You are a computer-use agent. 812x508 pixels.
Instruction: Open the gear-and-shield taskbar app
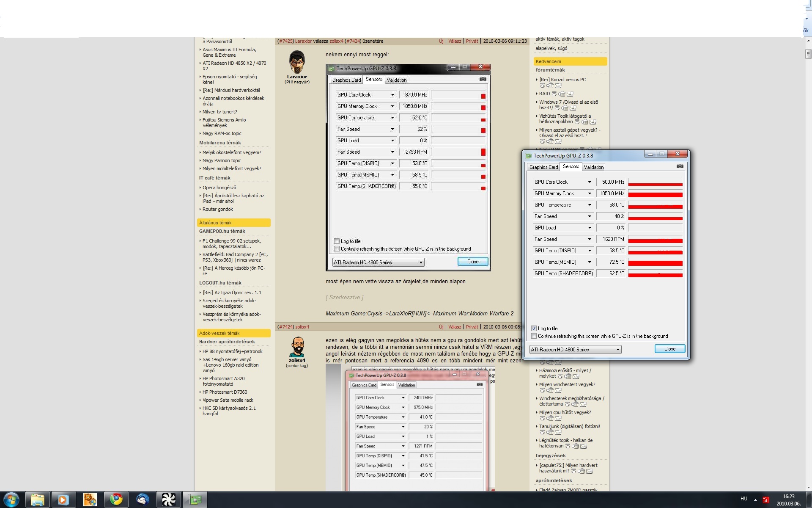pyautogui.click(x=90, y=500)
